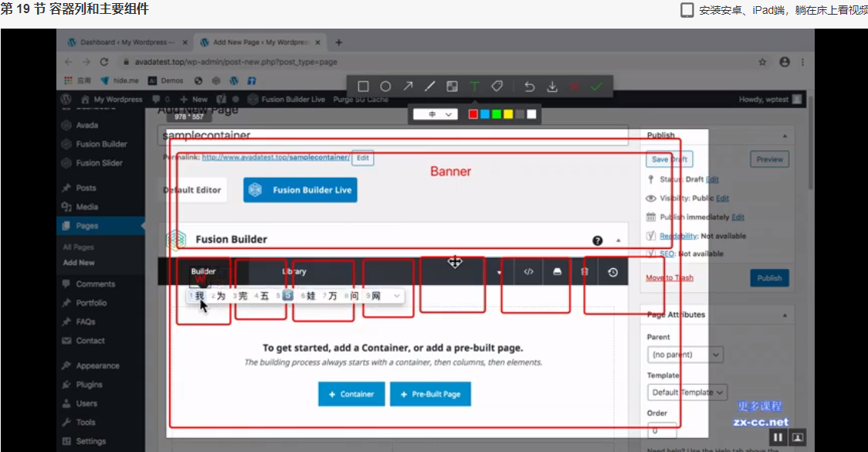This screenshot has height=452, width=868.
Task: Click the picture-in-picture icon beside pause
Action: (798, 437)
